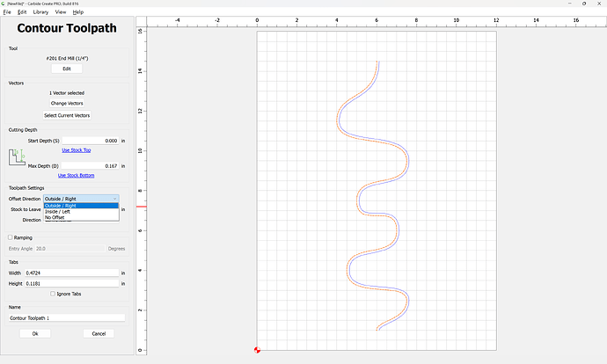Click the red origin marker icon
This screenshot has height=364, width=607.
coord(257,350)
